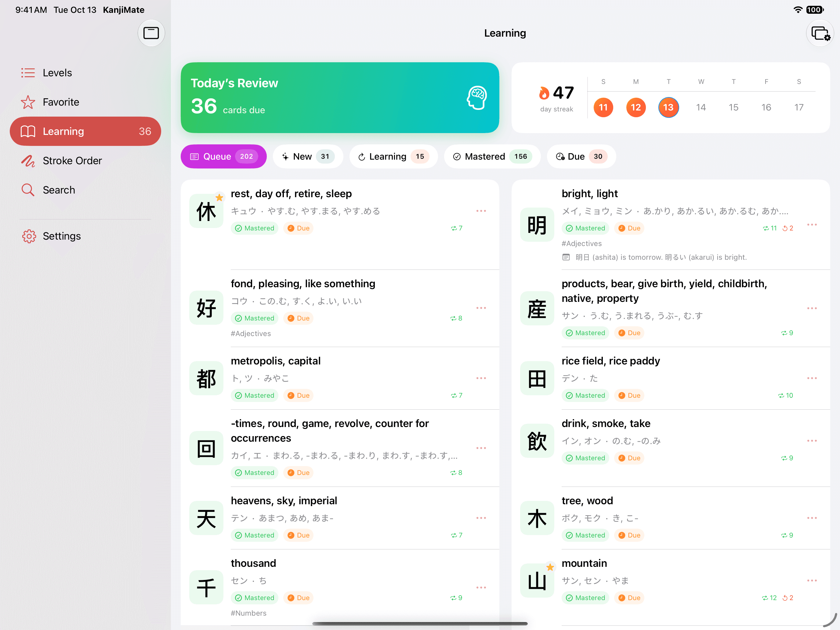Tap the note icon on 明 card

[566, 257]
